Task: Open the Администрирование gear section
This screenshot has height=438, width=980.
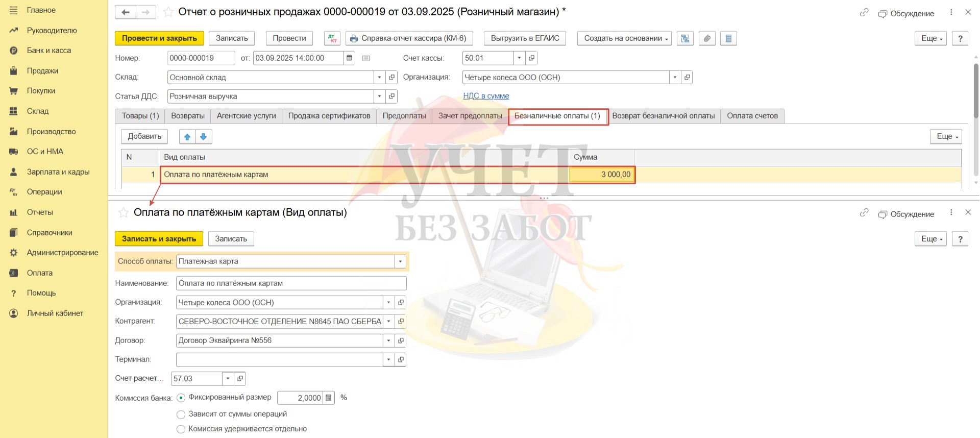Action: click(x=62, y=253)
